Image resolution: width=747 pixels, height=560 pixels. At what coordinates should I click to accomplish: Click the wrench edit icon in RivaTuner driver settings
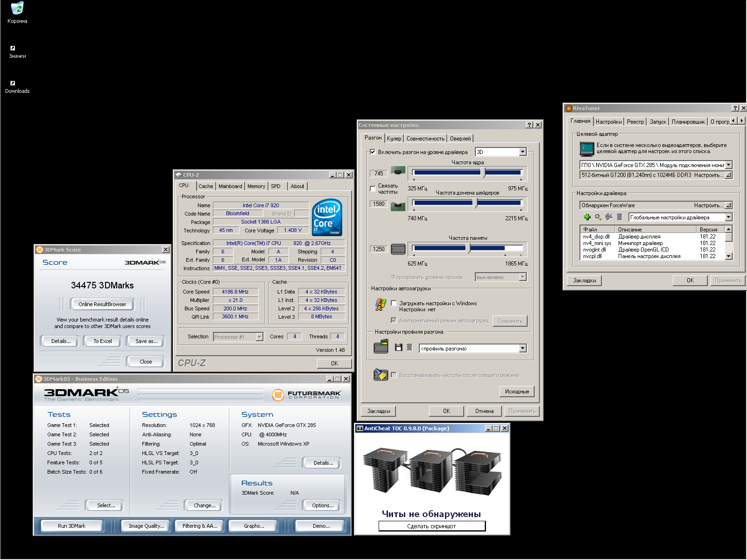tap(609, 217)
